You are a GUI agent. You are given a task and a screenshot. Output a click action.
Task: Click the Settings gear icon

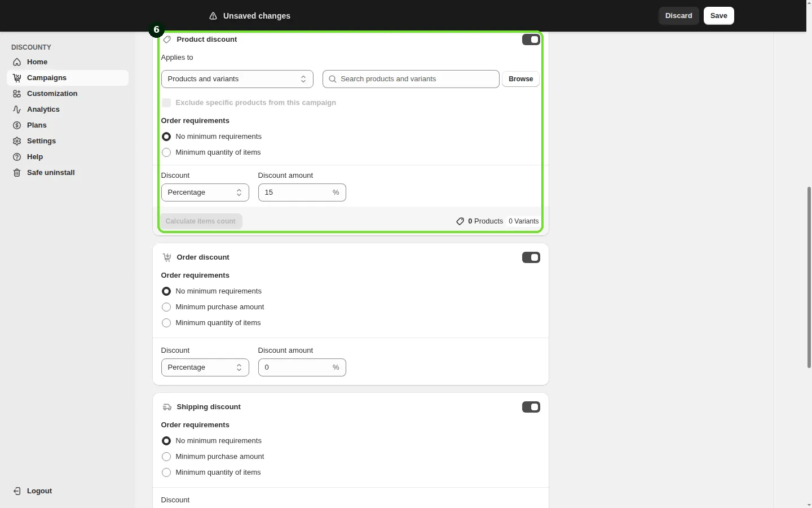(x=17, y=141)
